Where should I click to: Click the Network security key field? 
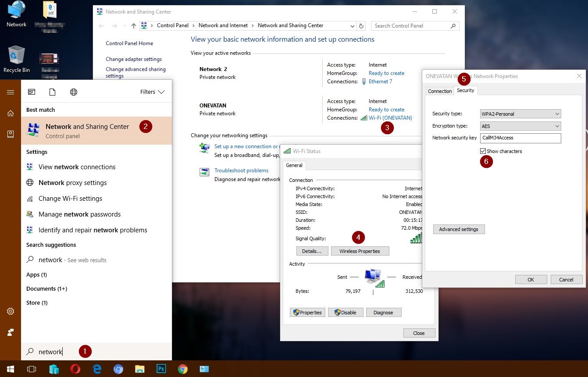point(520,138)
